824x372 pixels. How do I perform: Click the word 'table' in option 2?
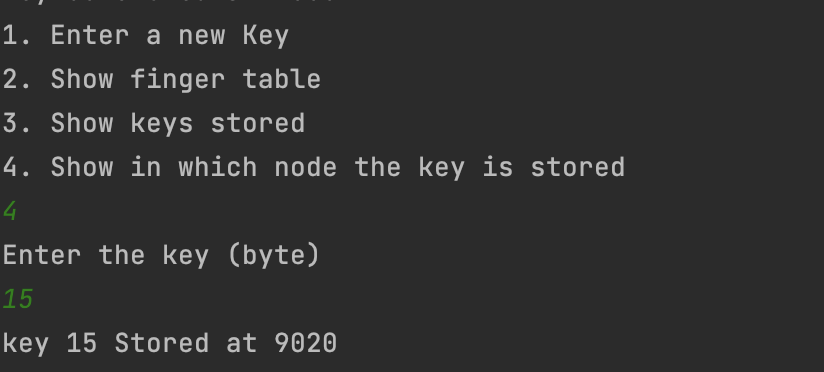coord(282,80)
